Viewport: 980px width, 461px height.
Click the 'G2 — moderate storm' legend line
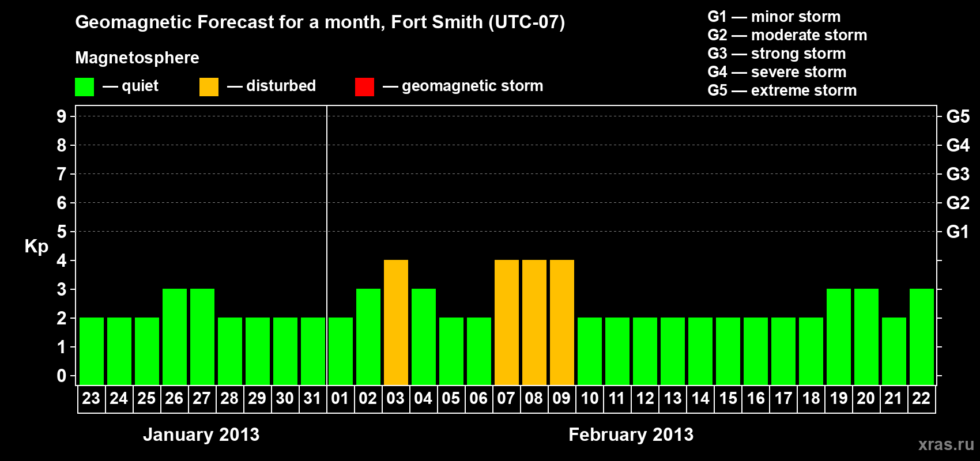[787, 35]
